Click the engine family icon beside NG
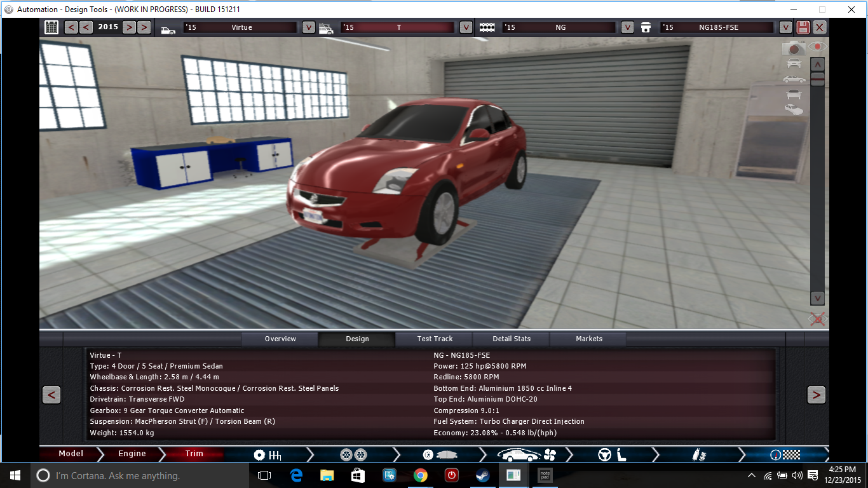This screenshot has width=868, height=488. pyautogui.click(x=487, y=27)
